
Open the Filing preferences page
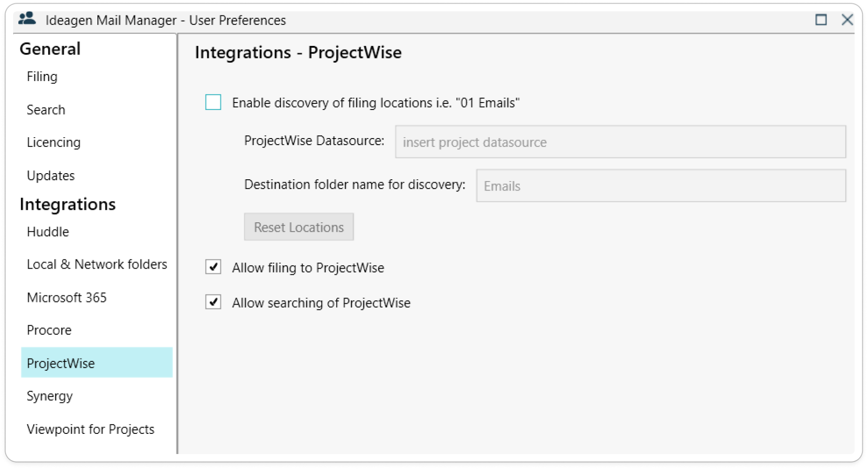pyautogui.click(x=42, y=77)
